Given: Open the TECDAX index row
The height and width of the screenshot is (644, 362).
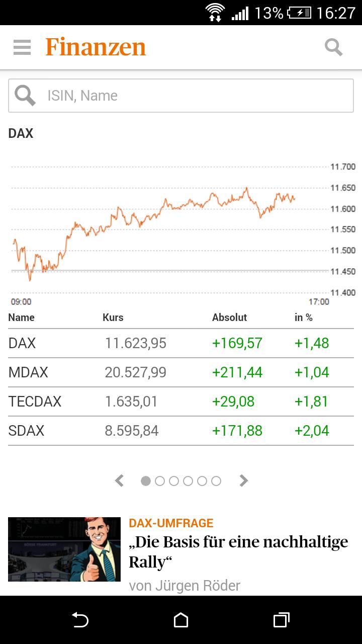Looking at the screenshot, I should coord(181,401).
